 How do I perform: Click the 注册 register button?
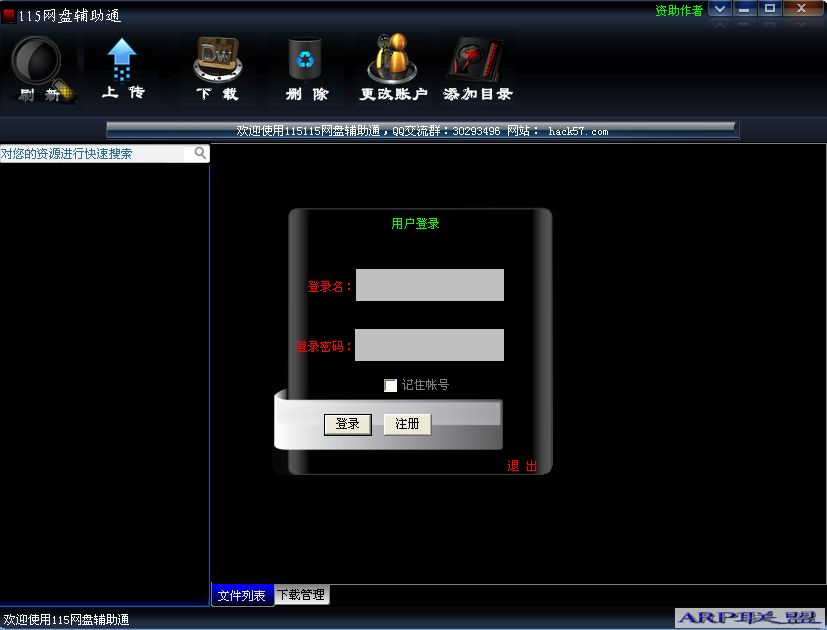(x=406, y=423)
